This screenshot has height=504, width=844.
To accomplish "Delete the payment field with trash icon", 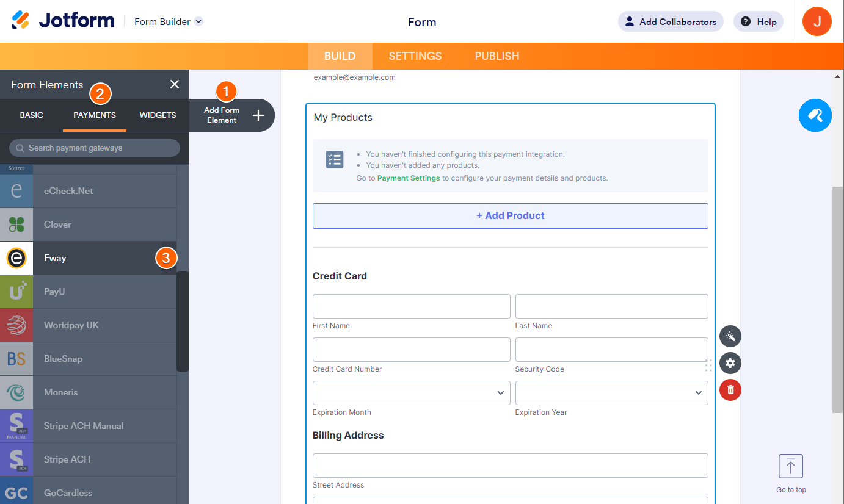I will pos(730,390).
